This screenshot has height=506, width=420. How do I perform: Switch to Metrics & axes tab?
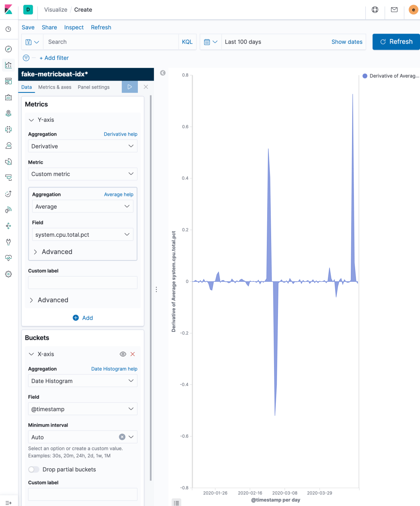point(55,87)
